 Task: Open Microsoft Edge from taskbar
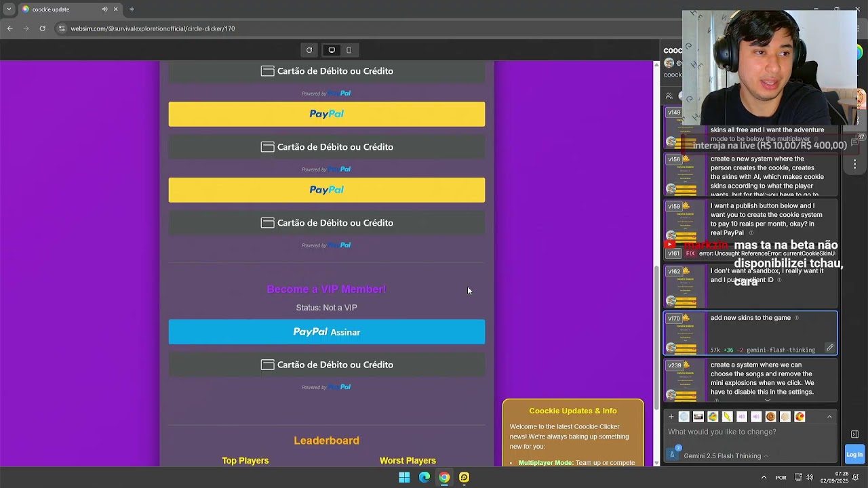coord(425,477)
